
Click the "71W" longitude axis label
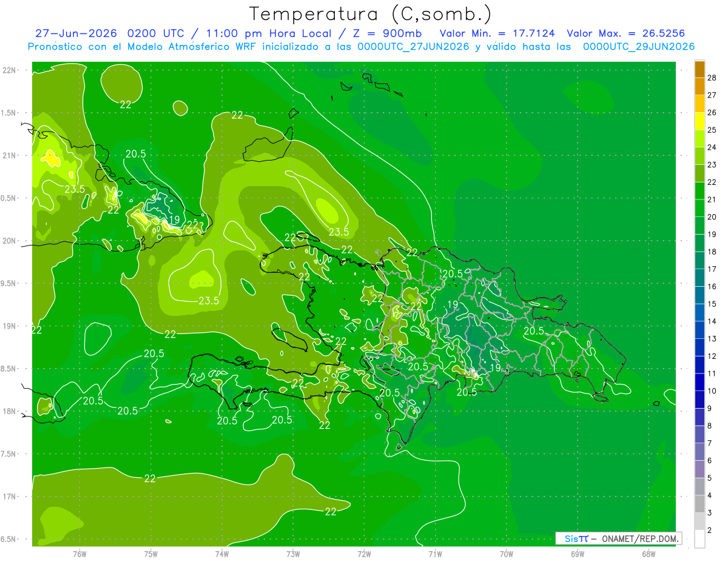[435, 554]
